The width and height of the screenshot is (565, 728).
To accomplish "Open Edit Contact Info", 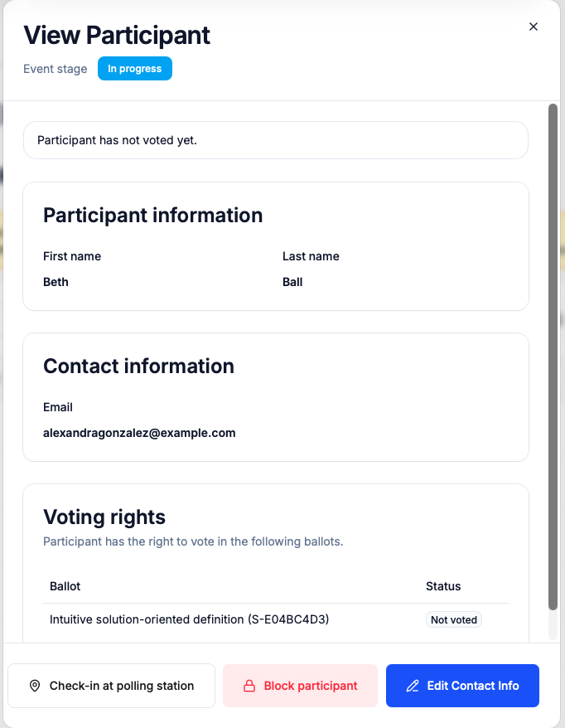I will tap(462, 686).
